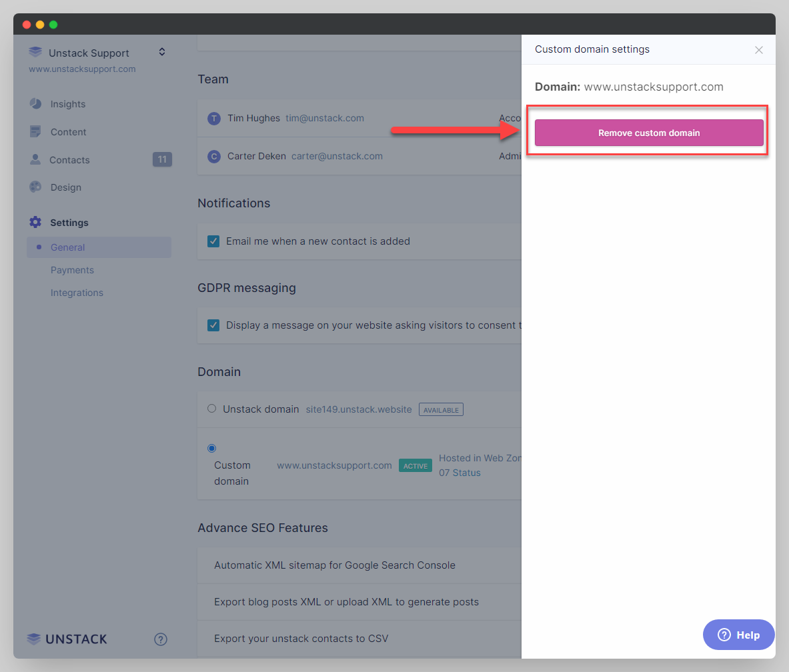789x672 pixels.
Task: Click the Unstack Support workspace logo icon
Action: click(x=35, y=51)
